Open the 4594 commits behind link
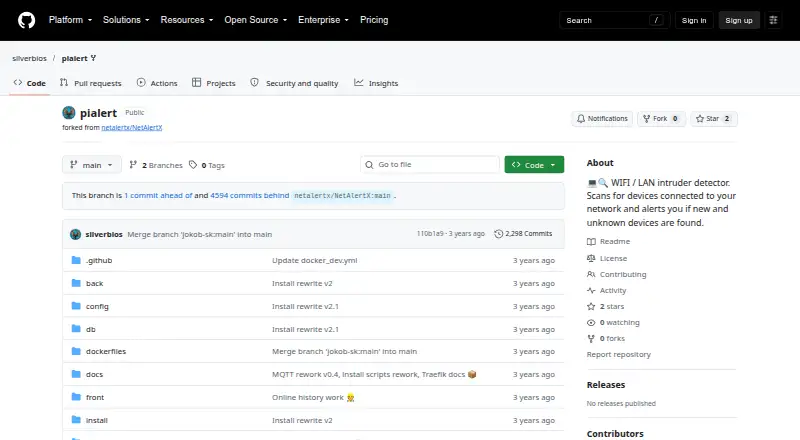 249,195
